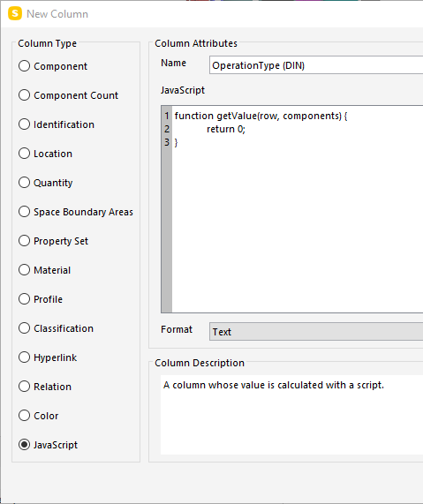Click the 'function getValue(row, components) {' line
This screenshot has width=423, height=504.
pyautogui.click(x=261, y=116)
